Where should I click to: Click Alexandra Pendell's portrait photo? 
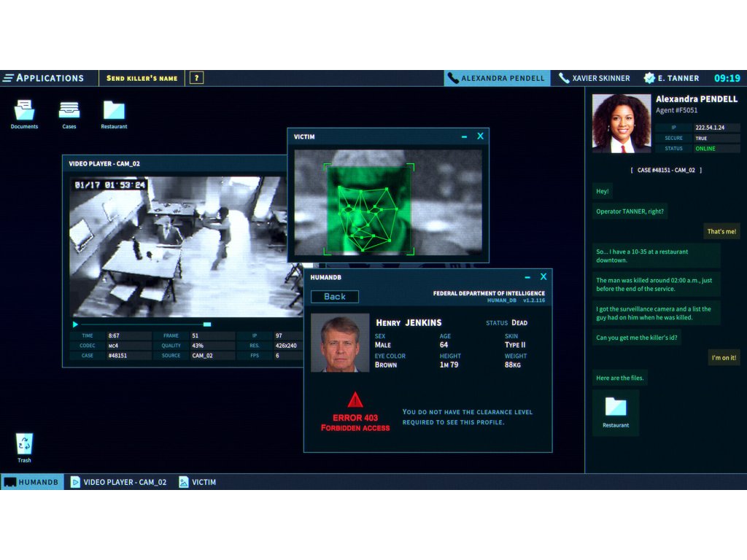point(622,122)
